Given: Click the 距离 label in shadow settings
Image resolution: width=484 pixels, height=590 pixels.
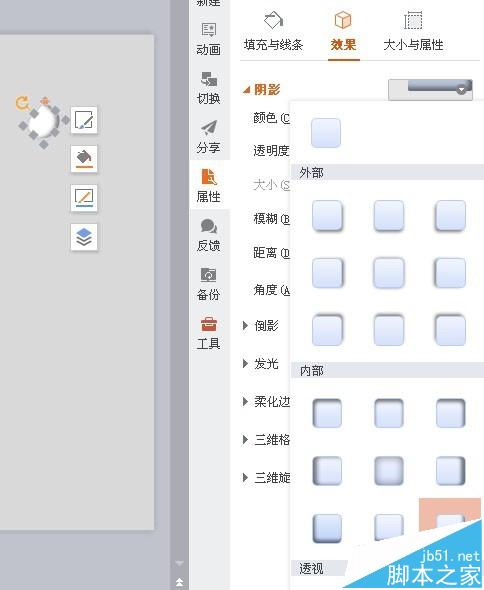Looking at the screenshot, I should pos(271,252).
